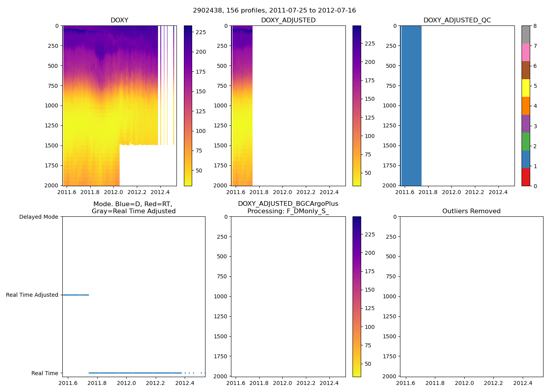Select the pink swatch in QC colorbar

click(525, 52)
